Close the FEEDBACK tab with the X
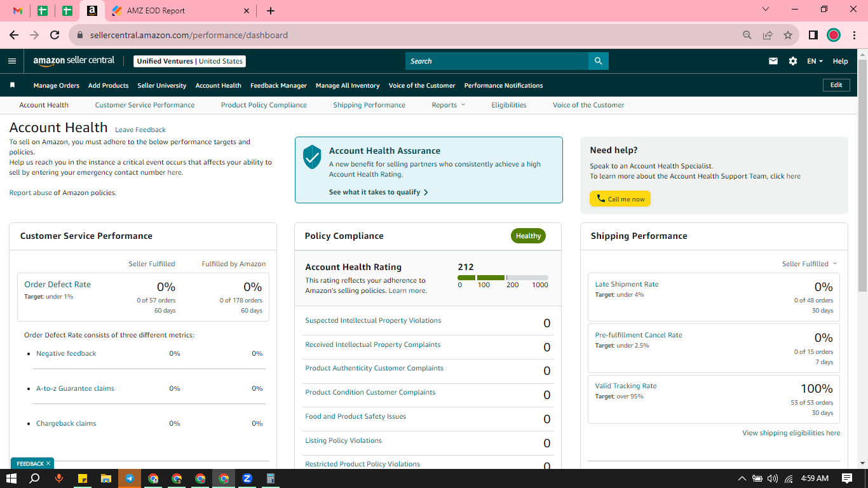This screenshot has width=868, height=488. click(x=48, y=463)
